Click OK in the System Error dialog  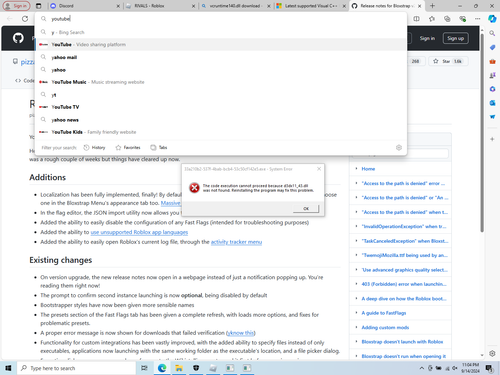[306, 209]
